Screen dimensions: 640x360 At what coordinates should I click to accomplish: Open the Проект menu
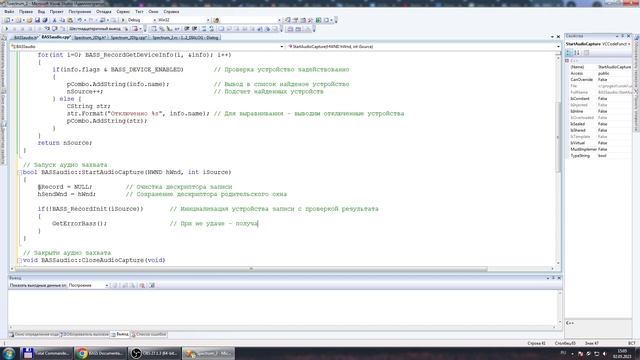tap(56, 11)
